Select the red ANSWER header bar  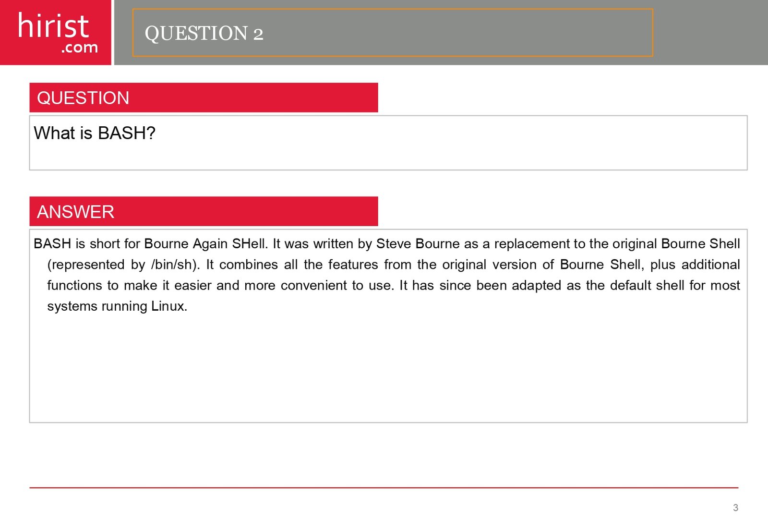(204, 211)
